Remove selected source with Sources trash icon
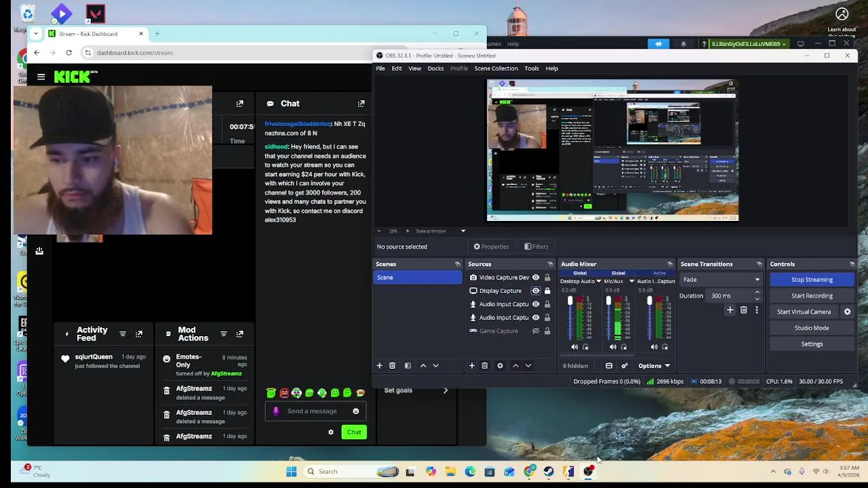 click(x=484, y=366)
